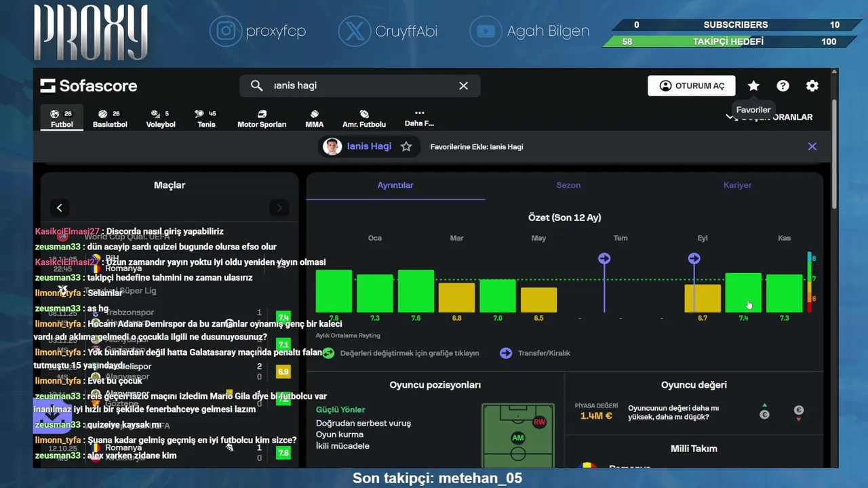
Task: Select the Amr. Futbolu tab
Action: (364, 119)
